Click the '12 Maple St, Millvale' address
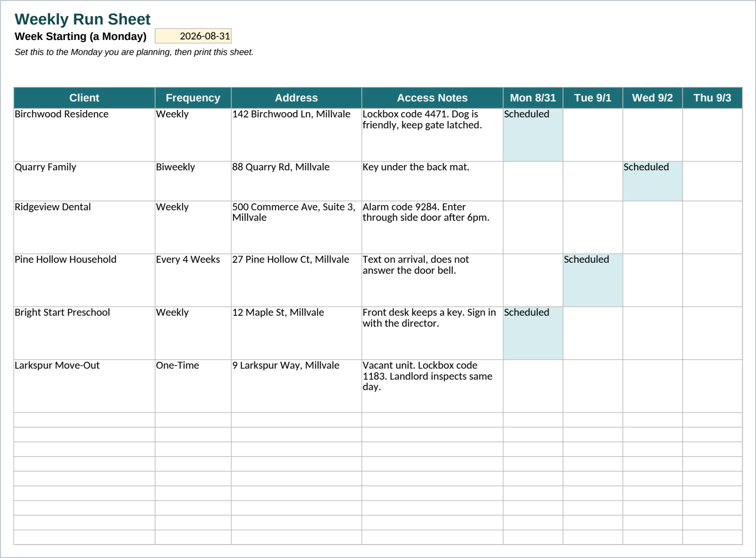 pyautogui.click(x=296, y=333)
